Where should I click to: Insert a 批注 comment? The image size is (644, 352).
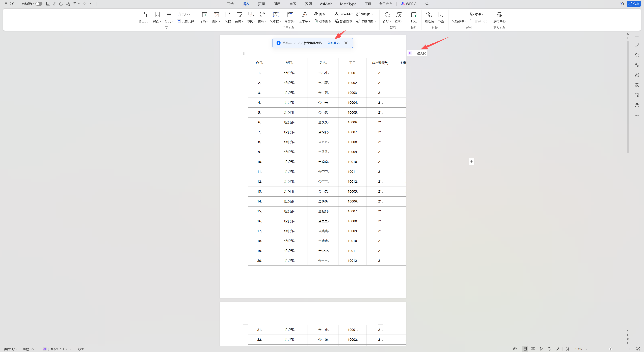point(414,15)
